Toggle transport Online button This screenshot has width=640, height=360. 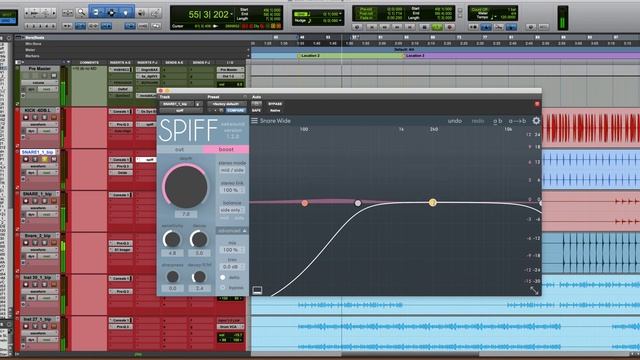click(x=358, y=27)
